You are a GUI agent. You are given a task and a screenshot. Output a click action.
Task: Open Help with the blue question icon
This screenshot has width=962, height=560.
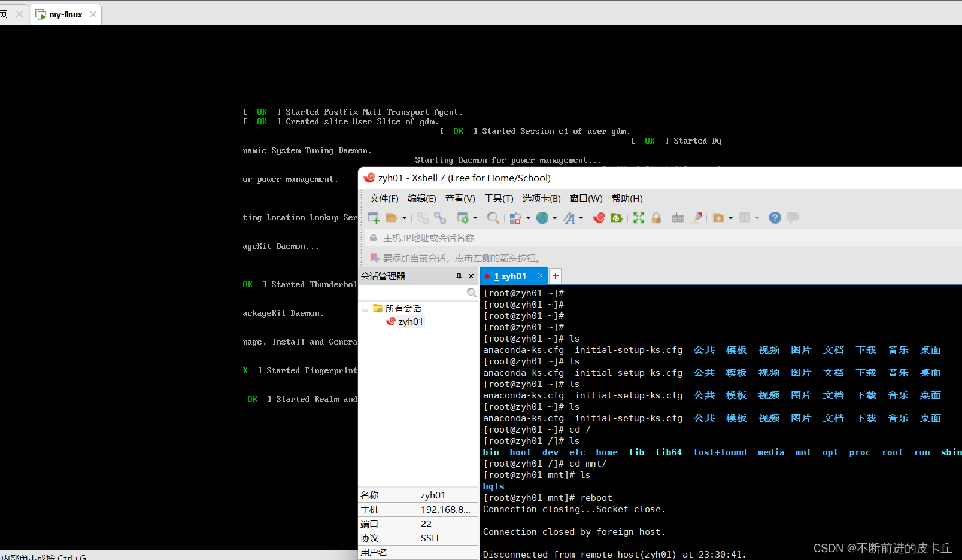tap(775, 218)
